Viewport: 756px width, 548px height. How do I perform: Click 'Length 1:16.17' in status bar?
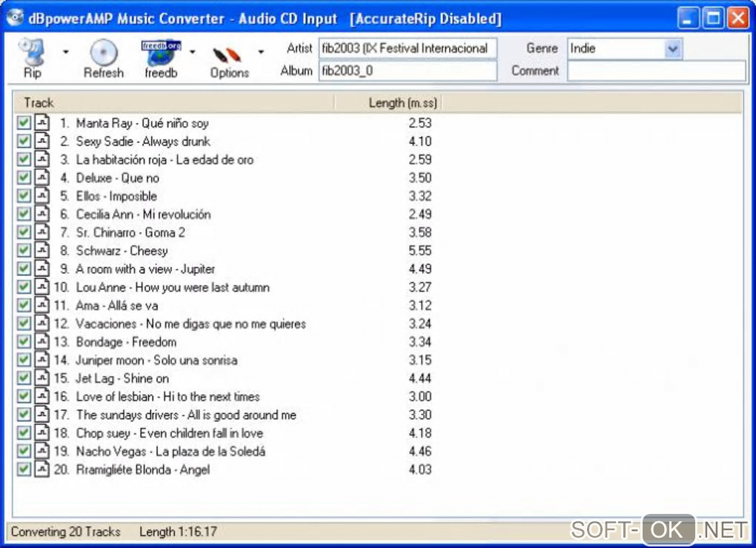tap(179, 532)
